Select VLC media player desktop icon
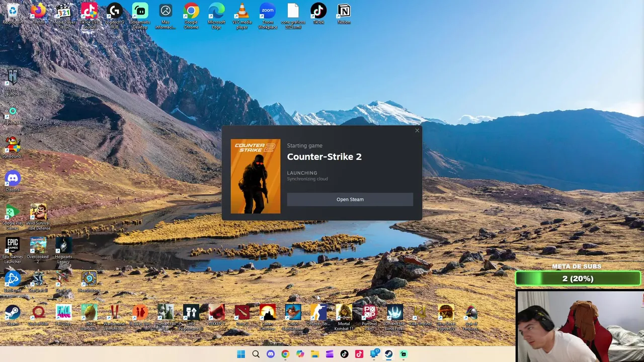Image resolution: width=644 pixels, height=362 pixels. [x=242, y=16]
